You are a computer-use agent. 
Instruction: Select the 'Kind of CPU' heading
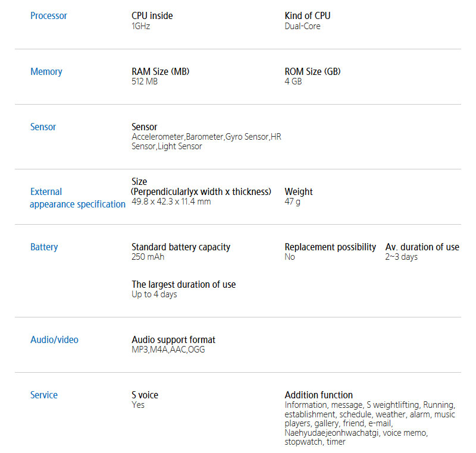[308, 16]
